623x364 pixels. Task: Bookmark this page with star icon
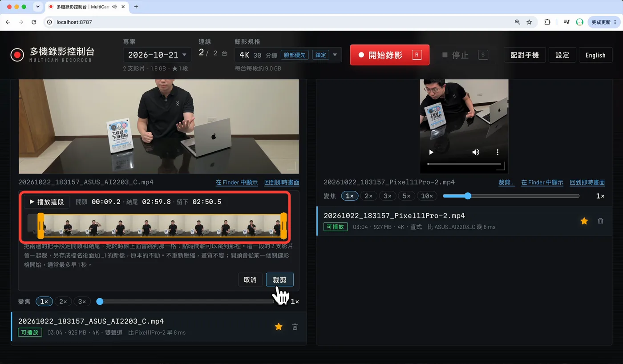(x=529, y=22)
